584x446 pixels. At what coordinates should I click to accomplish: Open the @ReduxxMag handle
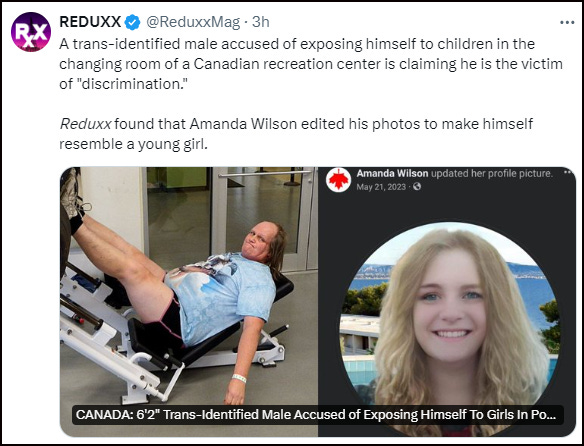[193, 22]
